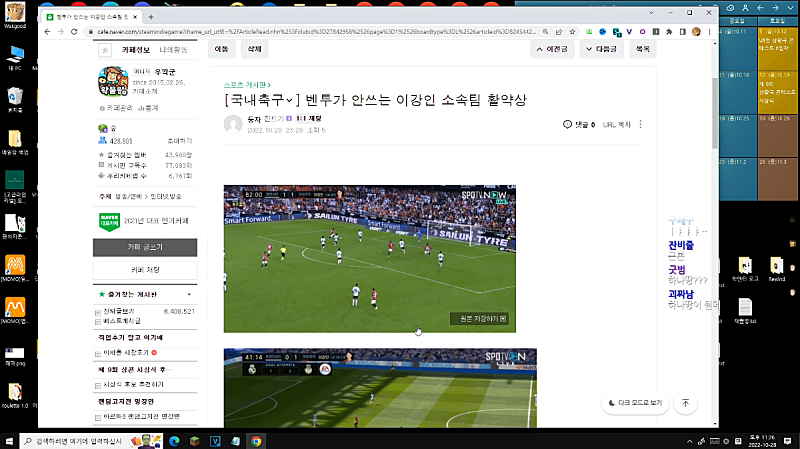Click the 이동 button
The image size is (800, 449).
click(221, 49)
